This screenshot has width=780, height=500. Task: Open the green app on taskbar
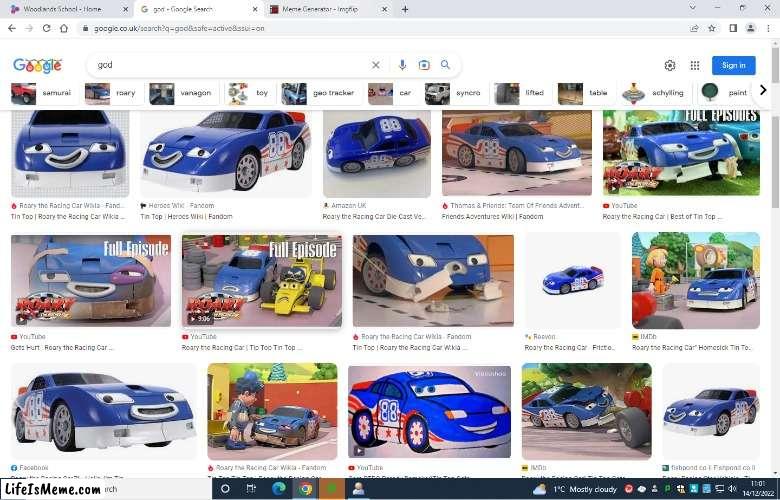point(332,489)
